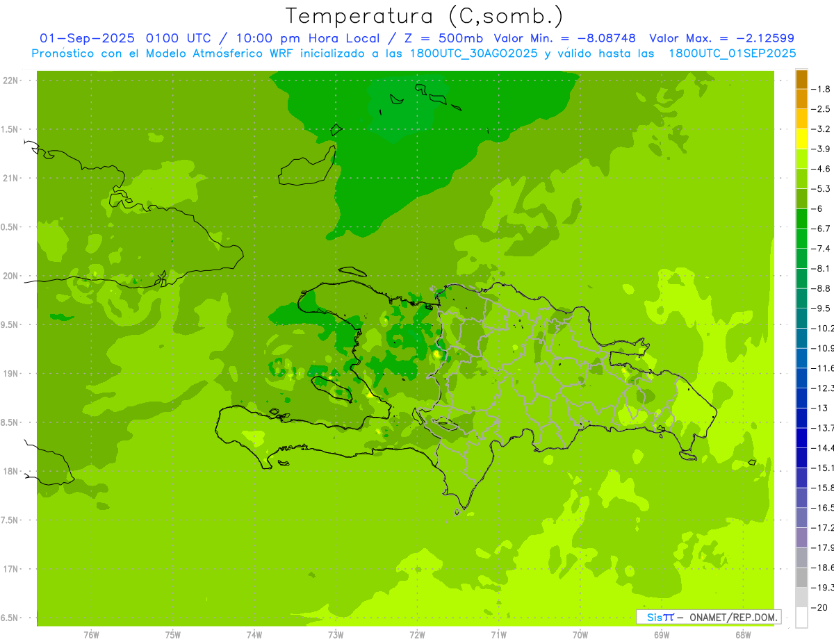This screenshot has height=644, width=834.
Task: Click the title "Temperatura (C,somb.)"
Action: point(425,16)
